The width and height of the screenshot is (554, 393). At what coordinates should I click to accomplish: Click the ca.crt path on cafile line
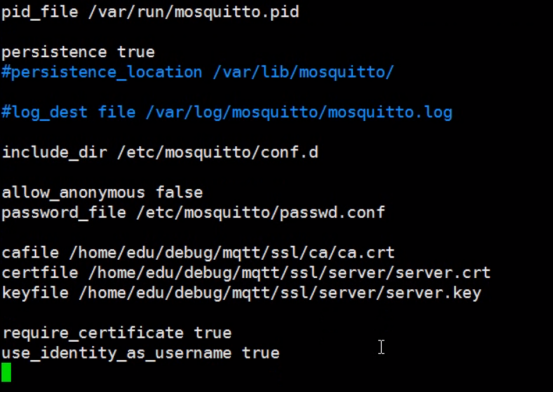coord(232,253)
